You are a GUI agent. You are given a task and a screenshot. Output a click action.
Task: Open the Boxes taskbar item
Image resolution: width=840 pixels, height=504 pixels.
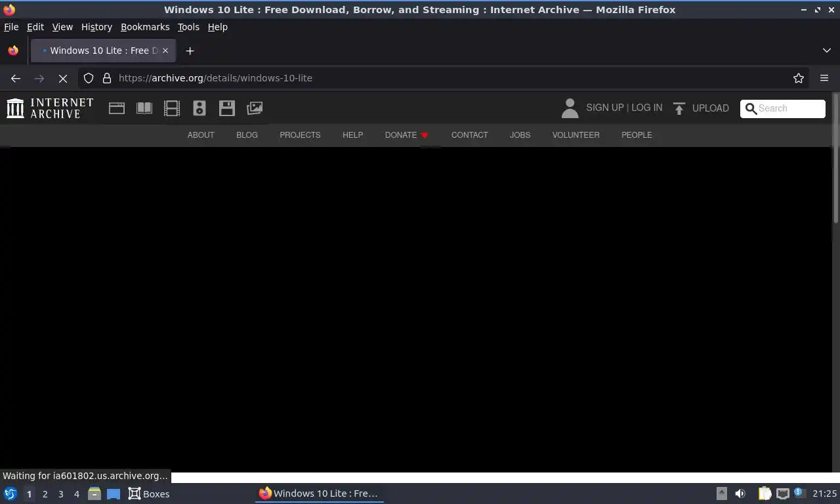[149, 493]
